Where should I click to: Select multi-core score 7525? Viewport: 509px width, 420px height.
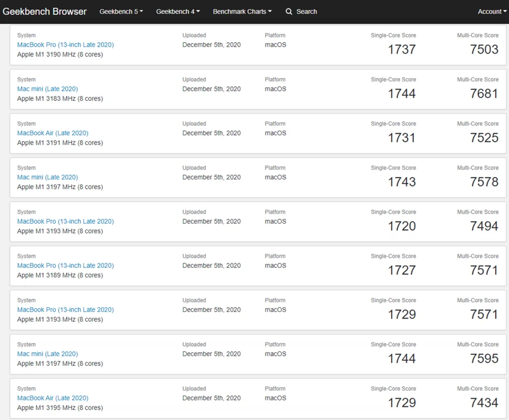484,138
